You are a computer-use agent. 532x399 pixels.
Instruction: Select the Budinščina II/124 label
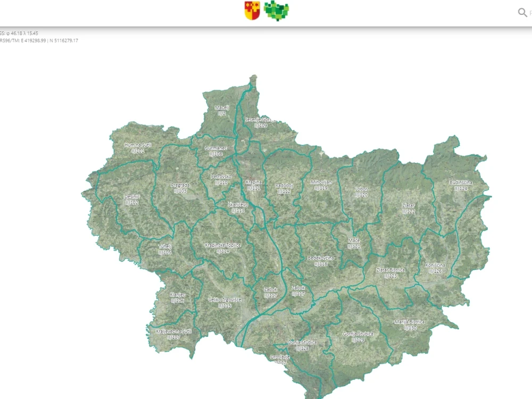[x=461, y=185]
